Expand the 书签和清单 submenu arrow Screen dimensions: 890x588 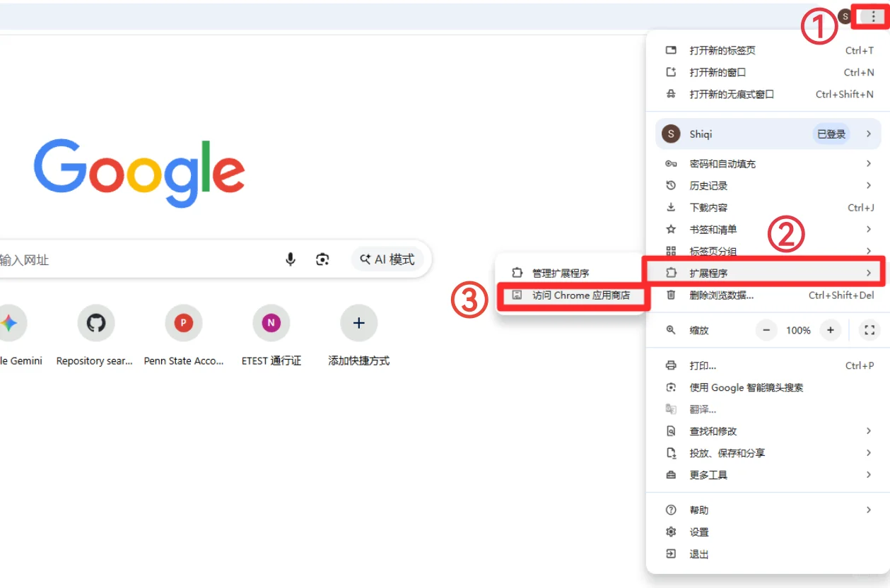[x=869, y=229]
